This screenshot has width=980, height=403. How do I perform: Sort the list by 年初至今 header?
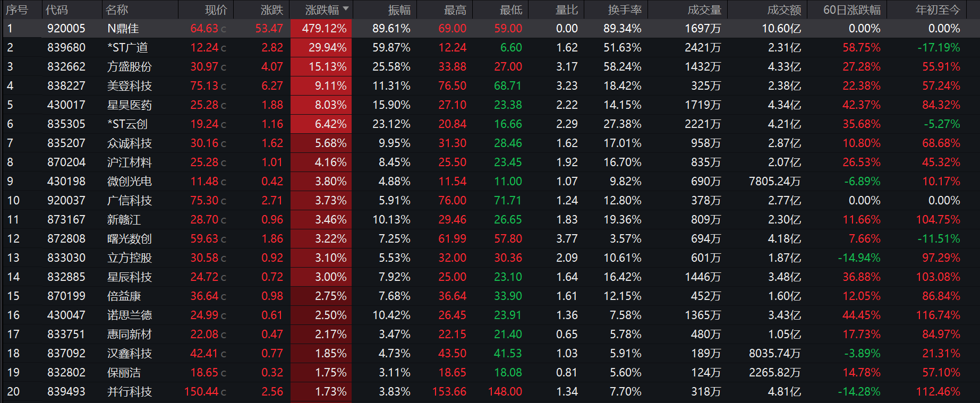938,10
